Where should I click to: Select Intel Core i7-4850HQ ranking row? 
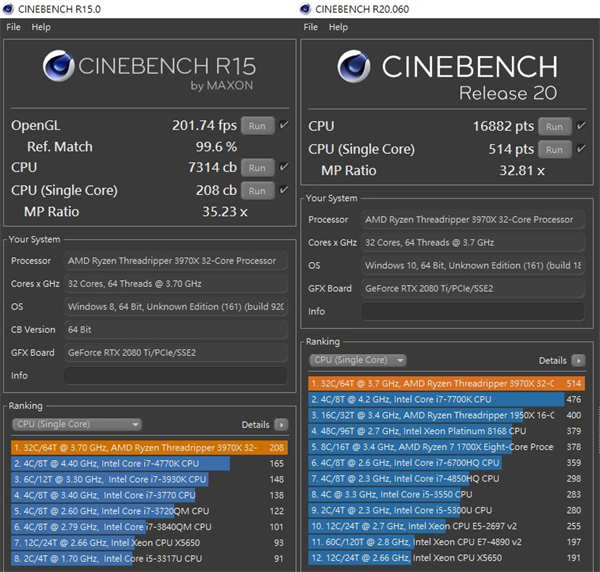(x=447, y=479)
